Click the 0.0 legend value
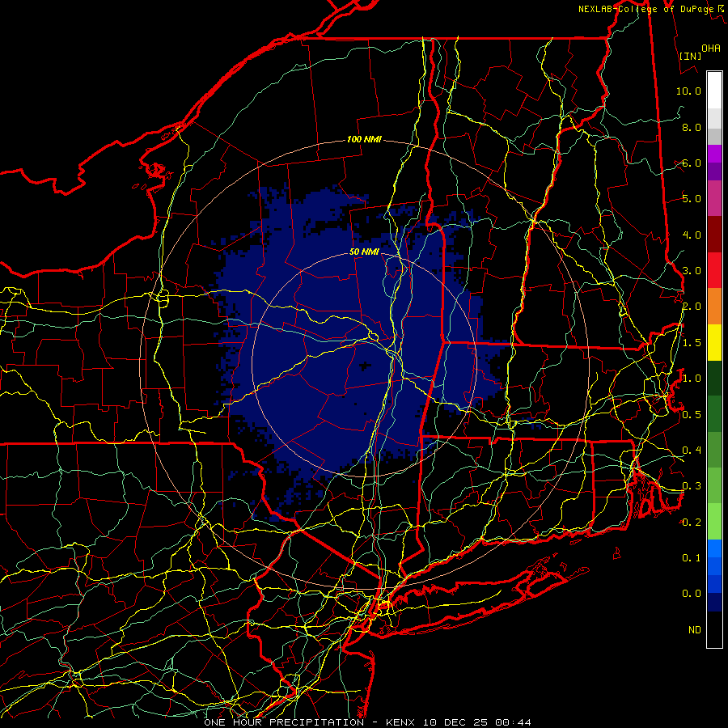Image resolution: width=728 pixels, height=728 pixels. pyautogui.click(x=692, y=594)
